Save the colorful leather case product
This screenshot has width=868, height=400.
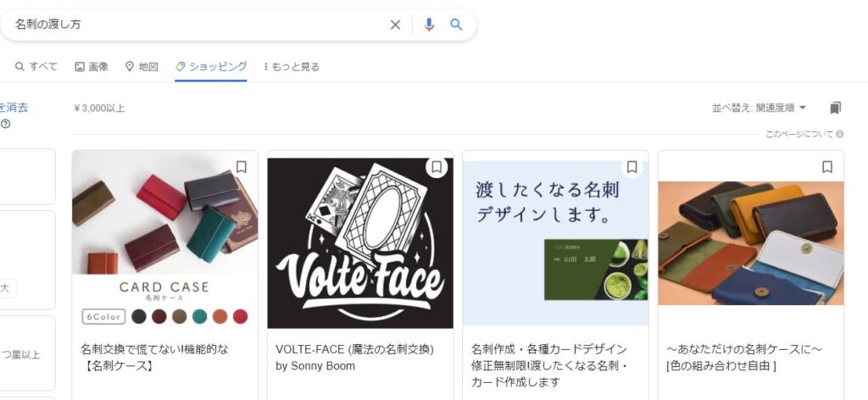coord(827,167)
